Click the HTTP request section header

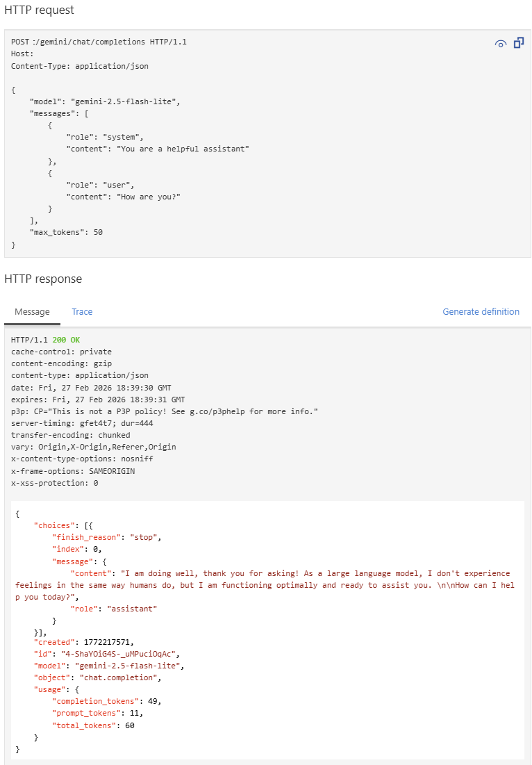coord(39,10)
